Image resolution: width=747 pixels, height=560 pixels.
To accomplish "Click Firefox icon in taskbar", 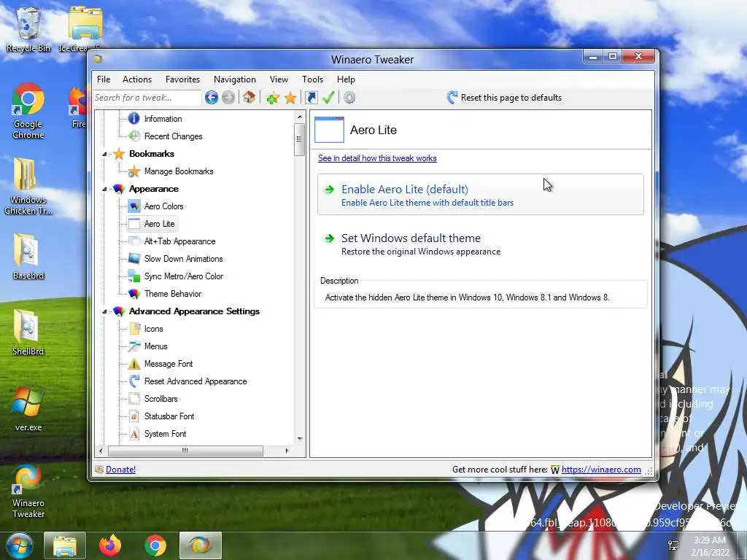I will [x=110, y=545].
